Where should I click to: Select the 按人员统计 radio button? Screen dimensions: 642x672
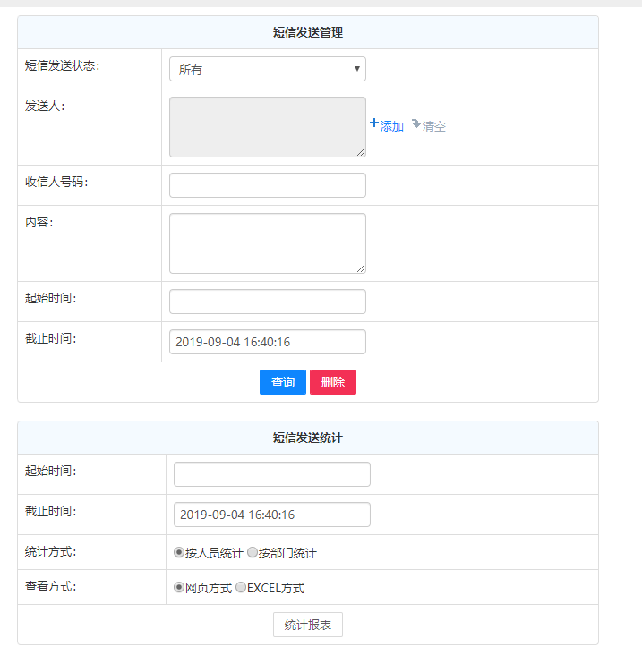tap(179, 553)
